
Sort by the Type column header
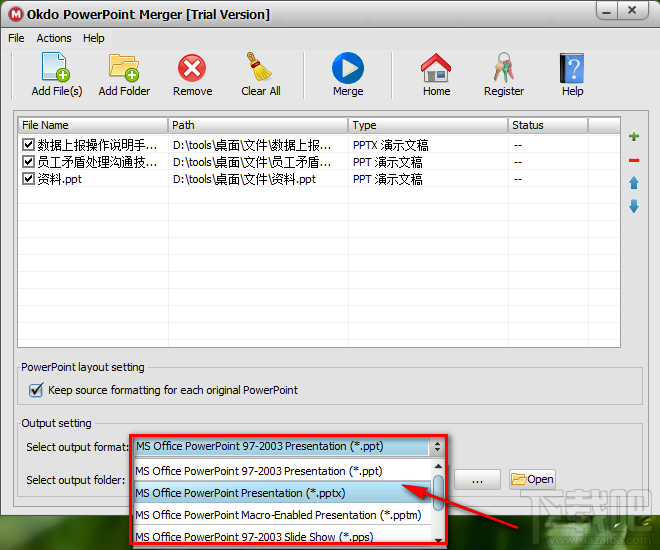pos(428,125)
